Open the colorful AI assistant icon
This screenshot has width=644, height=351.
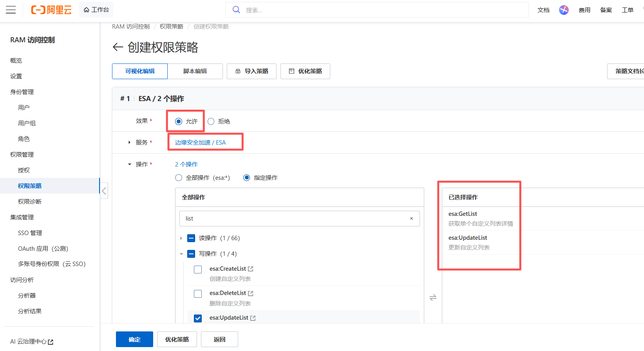point(564,10)
